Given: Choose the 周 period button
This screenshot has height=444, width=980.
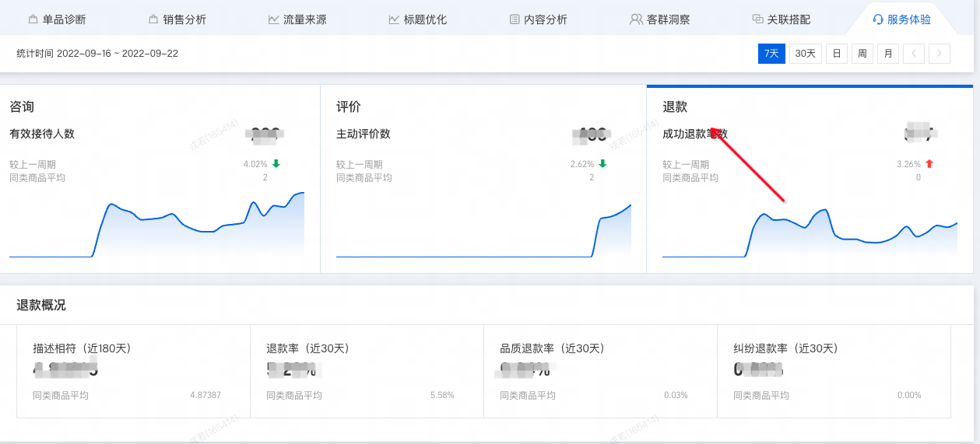Looking at the screenshot, I should pyautogui.click(x=862, y=54).
